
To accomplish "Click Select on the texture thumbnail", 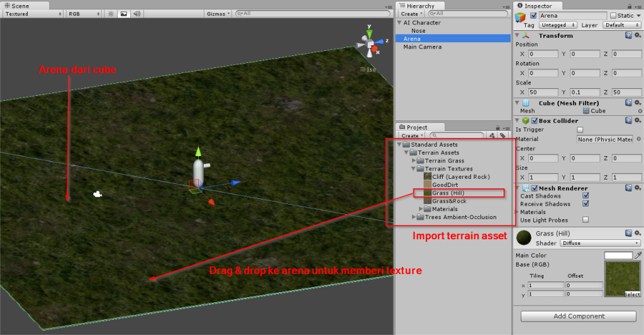I will (x=631, y=294).
